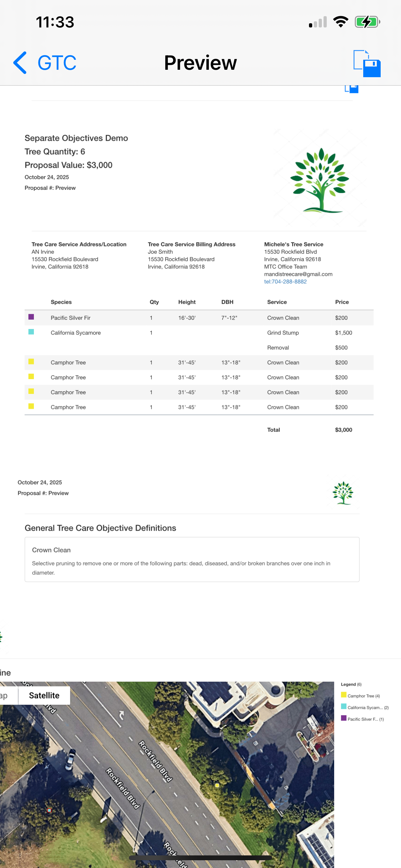Go back to GTC screen

coord(57,63)
